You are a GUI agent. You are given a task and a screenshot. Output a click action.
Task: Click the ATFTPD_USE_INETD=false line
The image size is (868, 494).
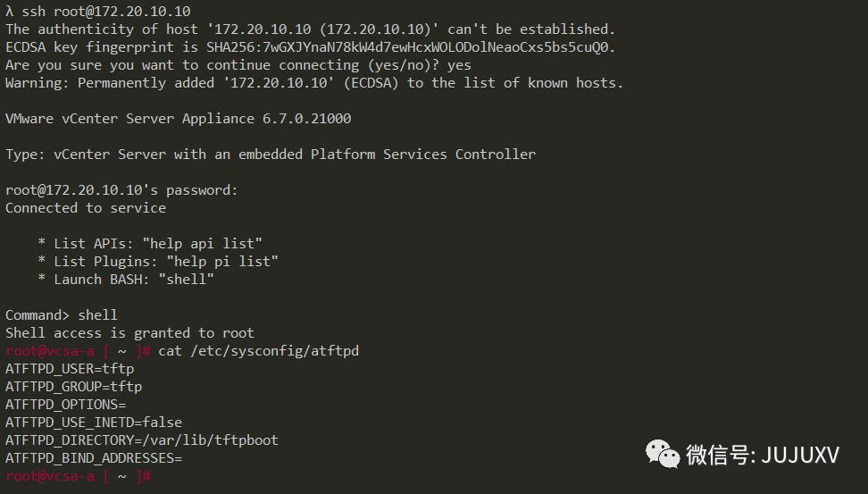(x=94, y=423)
